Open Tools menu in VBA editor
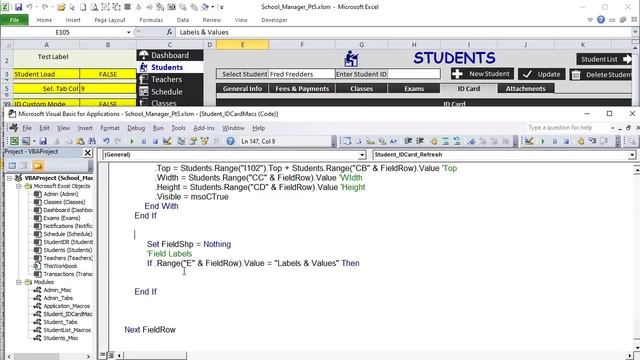 click(x=178, y=128)
